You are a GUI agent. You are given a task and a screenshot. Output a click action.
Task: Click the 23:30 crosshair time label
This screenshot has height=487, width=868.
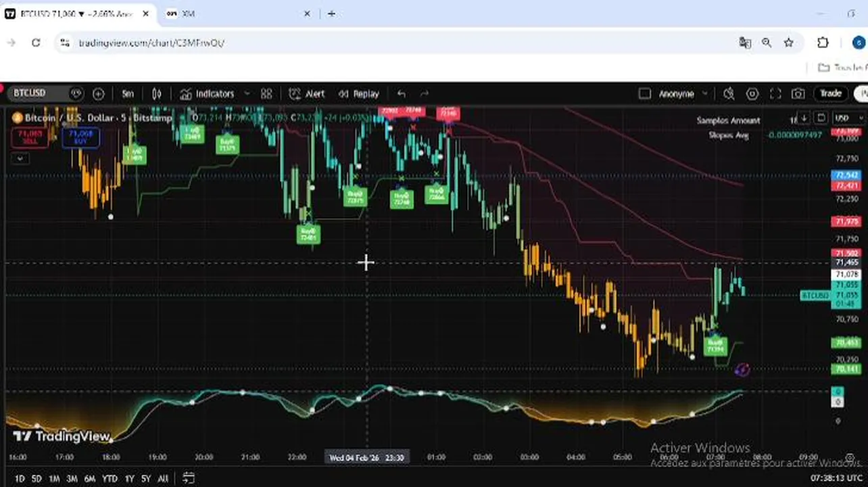[x=366, y=458]
